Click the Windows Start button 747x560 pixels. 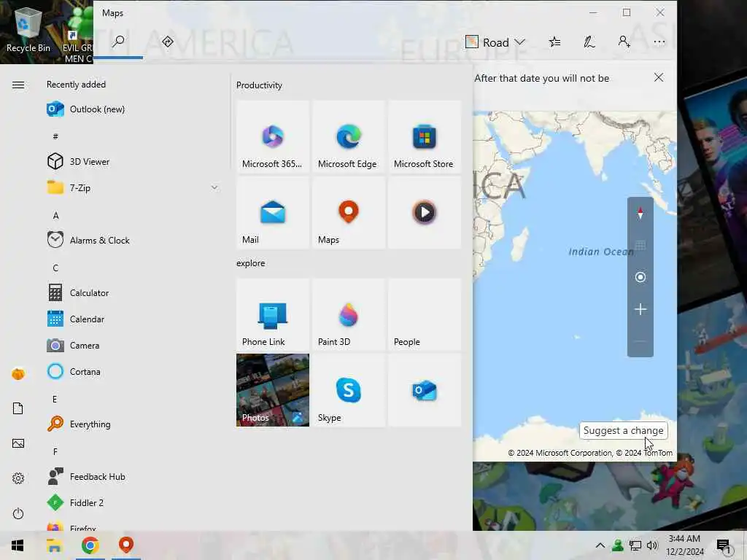pyautogui.click(x=18, y=545)
